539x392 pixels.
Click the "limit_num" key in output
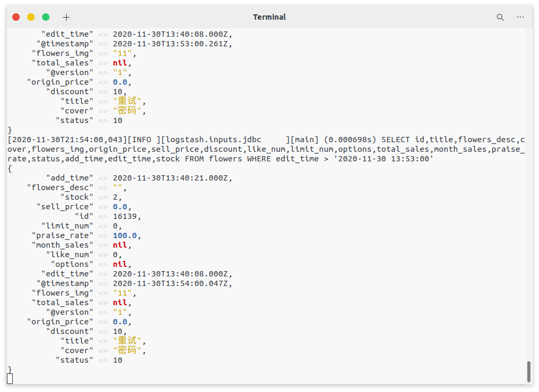pyautogui.click(x=67, y=226)
